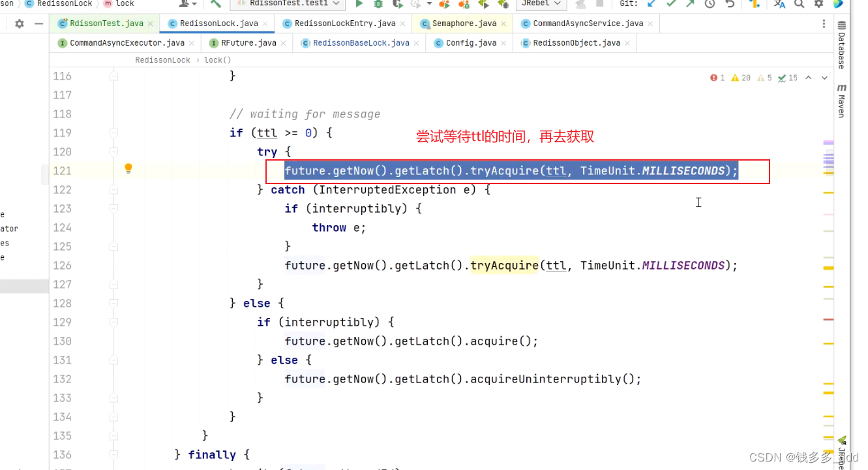Click the stop square icon in toolbar
Screen dimensions: 868x470
(x=599, y=4)
